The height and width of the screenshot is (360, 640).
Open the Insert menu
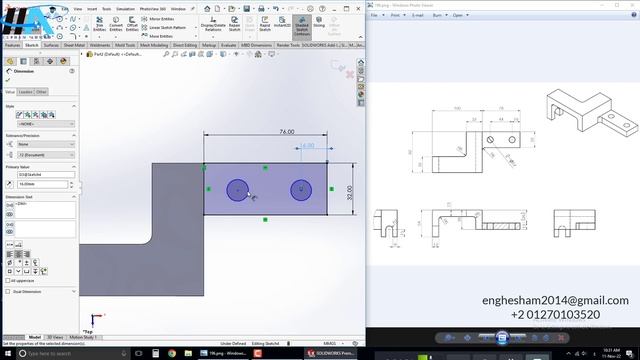[92, 9]
